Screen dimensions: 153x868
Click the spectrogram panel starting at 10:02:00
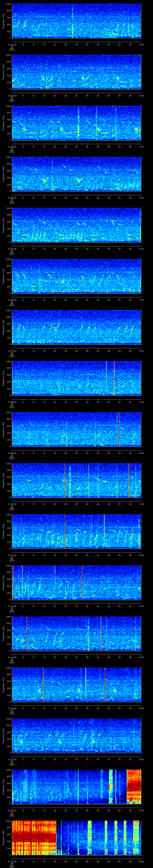[x=76, y=72]
